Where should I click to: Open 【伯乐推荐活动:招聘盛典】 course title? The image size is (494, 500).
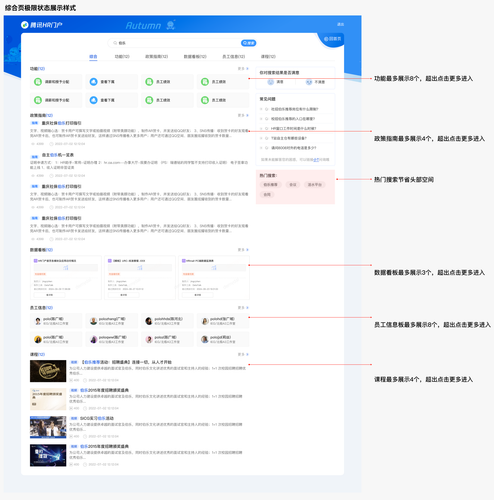pyautogui.click(x=127, y=362)
